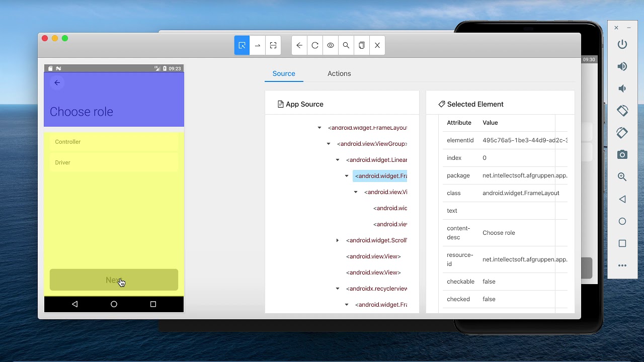Tap Android home circle in device screenshot
This screenshot has height=362, width=644.
(114, 304)
